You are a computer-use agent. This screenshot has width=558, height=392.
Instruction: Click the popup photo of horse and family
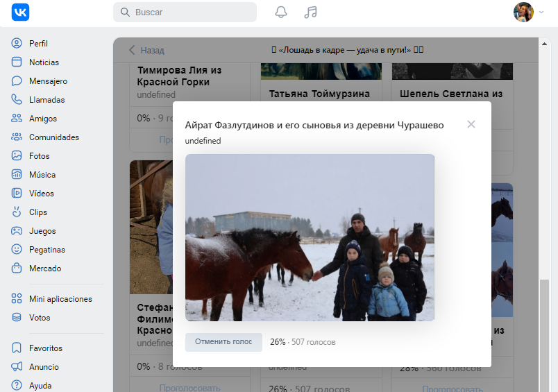(x=310, y=237)
